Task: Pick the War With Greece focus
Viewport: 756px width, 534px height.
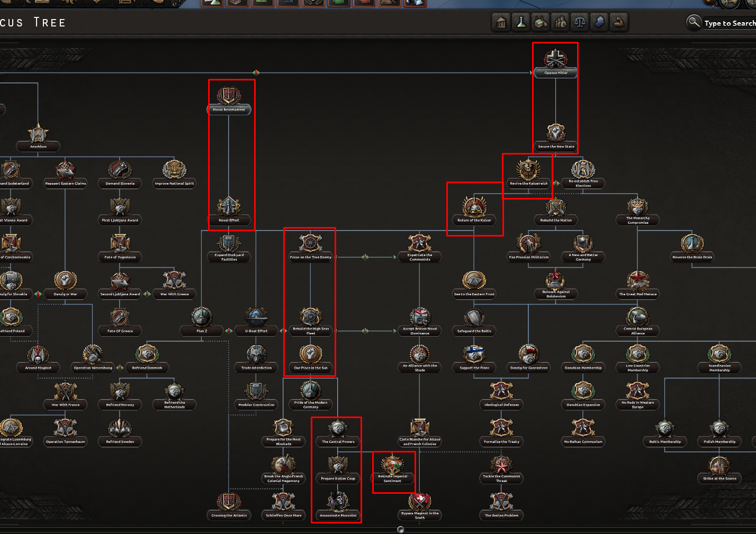Action: coord(174,285)
